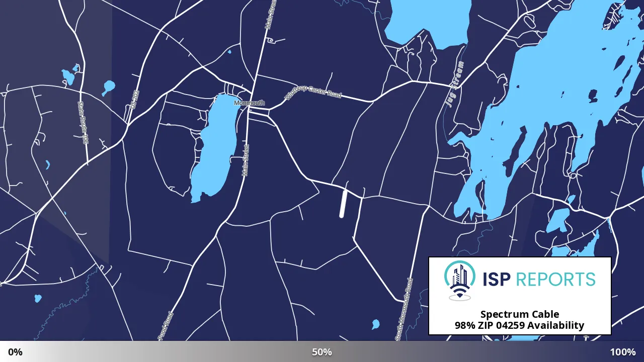Click the South Monmouth Road label
Viewport: 644px width, 362px height.
point(405,309)
